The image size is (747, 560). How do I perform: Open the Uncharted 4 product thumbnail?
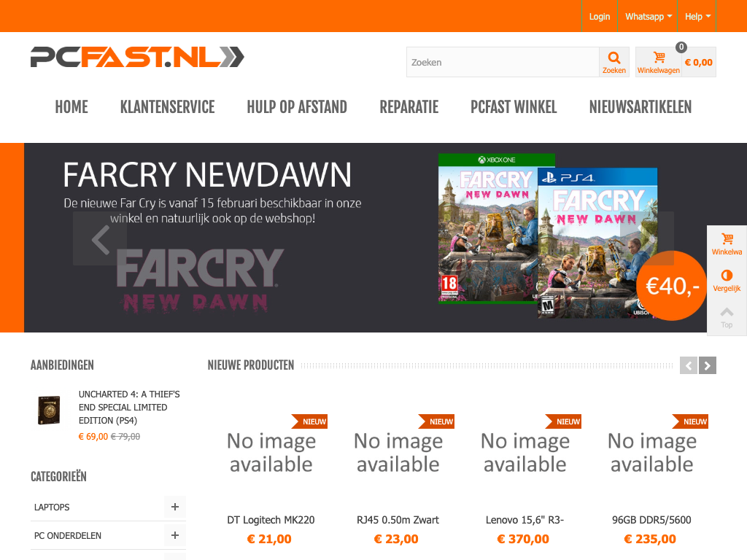[49, 410]
